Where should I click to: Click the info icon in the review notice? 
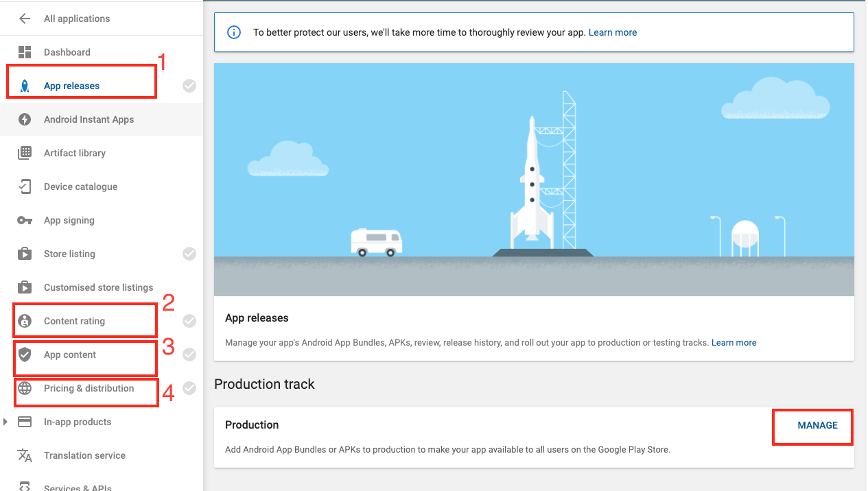[x=234, y=32]
